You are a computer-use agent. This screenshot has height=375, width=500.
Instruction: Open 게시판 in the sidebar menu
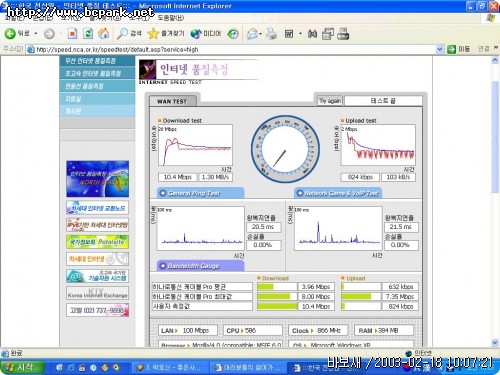97,111
